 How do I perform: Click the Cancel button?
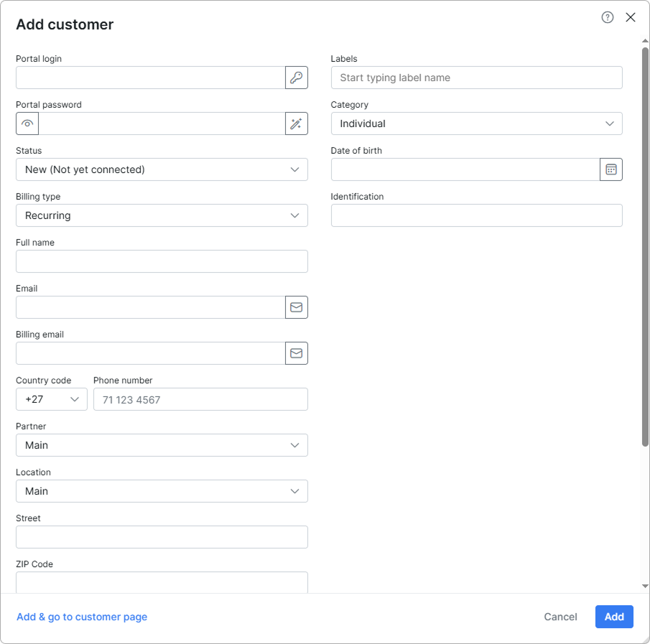click(x=560, y=617)
